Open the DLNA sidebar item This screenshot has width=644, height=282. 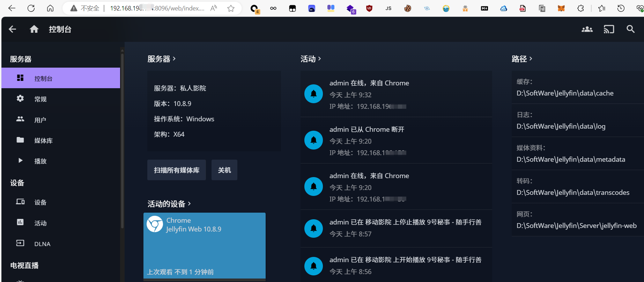click(61, 244)
